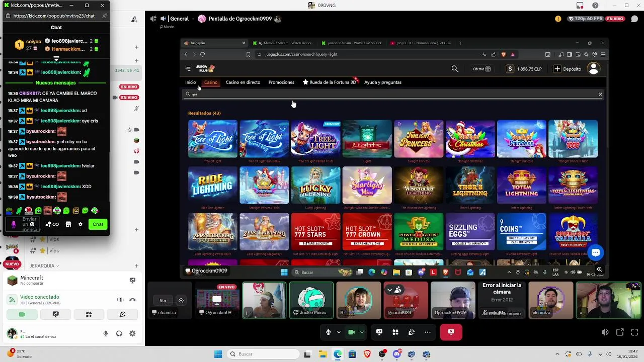Open the soundboard in the call bar

412,332
